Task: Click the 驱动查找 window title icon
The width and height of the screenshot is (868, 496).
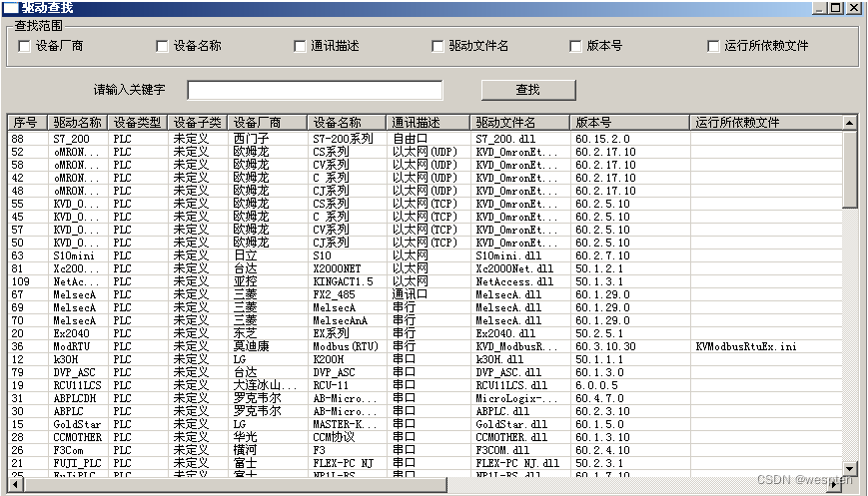Action: point(9,7)
